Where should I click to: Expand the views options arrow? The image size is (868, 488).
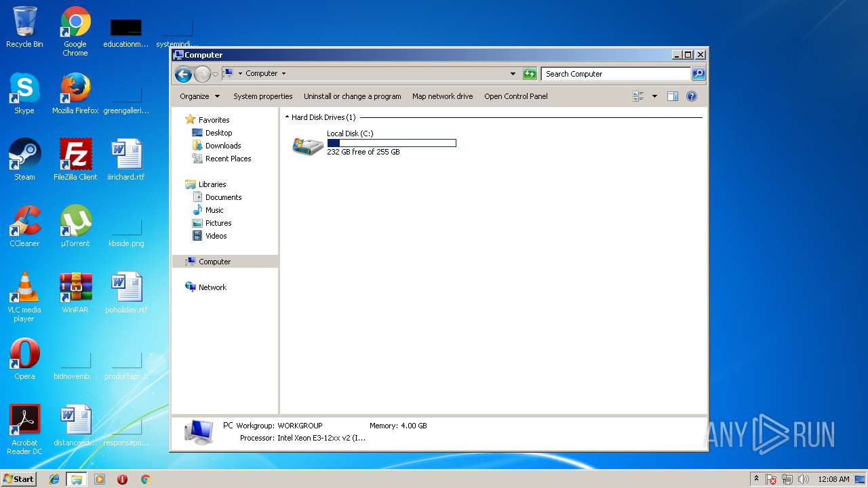point(654,96)
